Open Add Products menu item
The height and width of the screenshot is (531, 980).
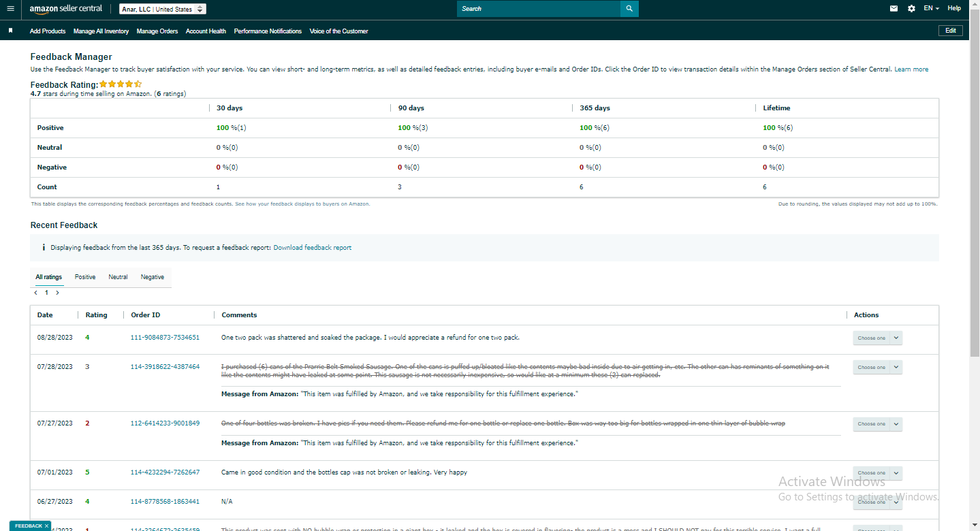(x=48, y=31)
